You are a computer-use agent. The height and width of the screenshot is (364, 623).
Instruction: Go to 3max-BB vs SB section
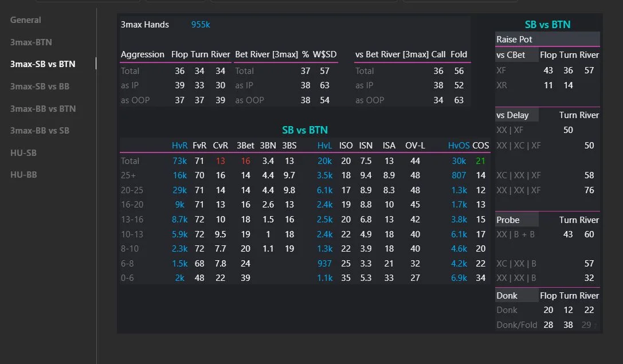click(x=40, y=130)
